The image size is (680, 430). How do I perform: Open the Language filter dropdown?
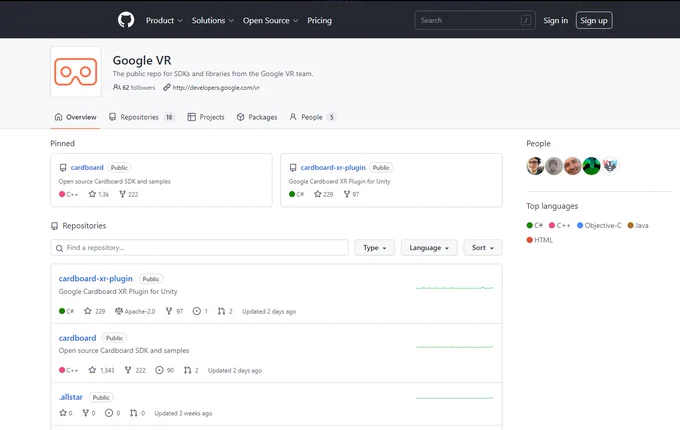429,248
